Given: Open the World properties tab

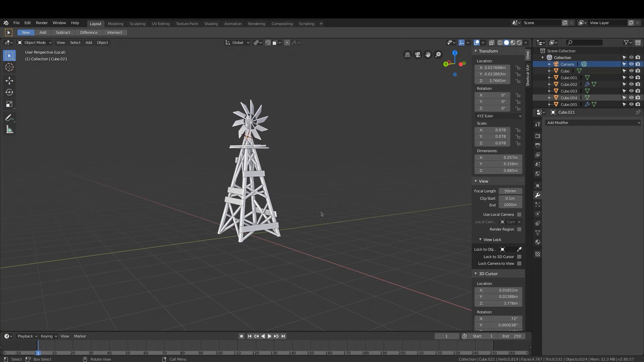Looking at the screenshot, I should pyautogui.click(x=538, y=174).
